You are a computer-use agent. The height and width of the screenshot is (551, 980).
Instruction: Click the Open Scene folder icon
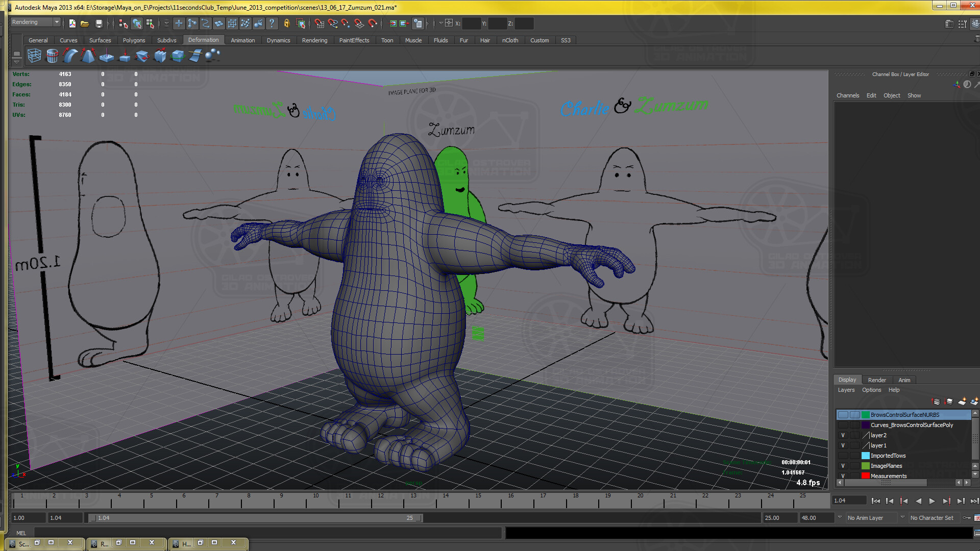coord(85,23)
